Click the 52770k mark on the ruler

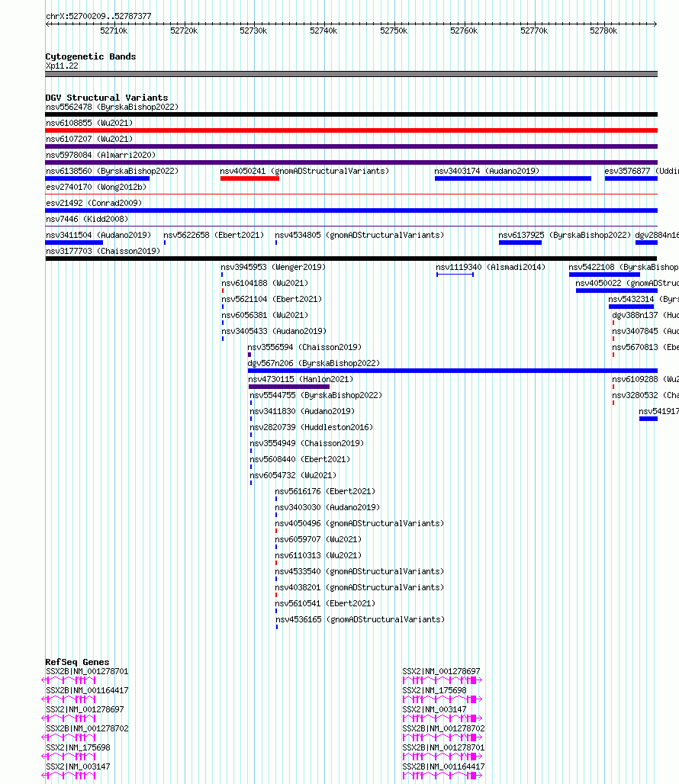point(534,31)
